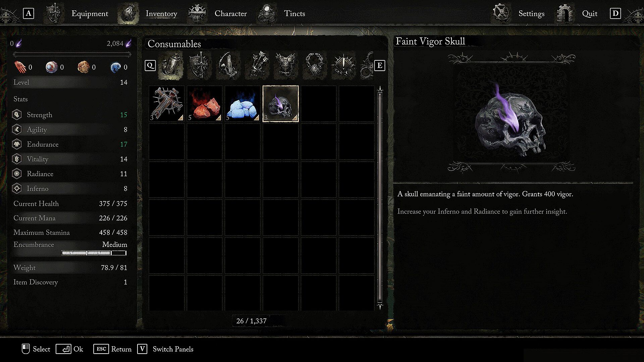
Task: Open the spiked eye rune category filter
Action: click(x=343, y=65)
